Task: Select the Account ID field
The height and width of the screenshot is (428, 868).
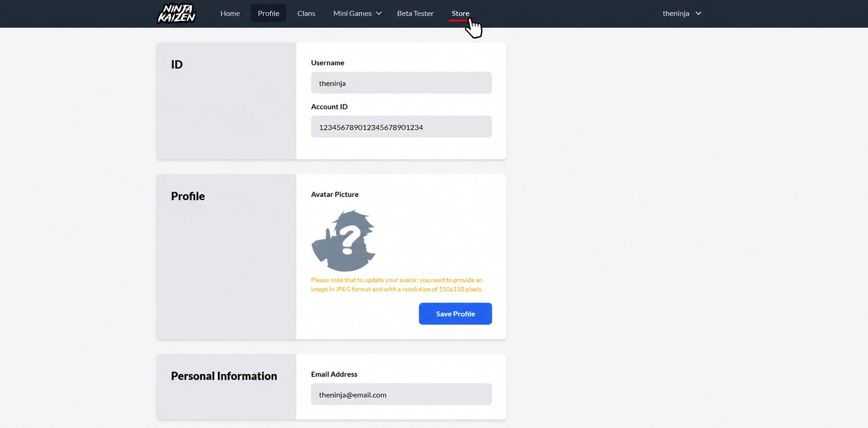Action: [x=401, y=127]
